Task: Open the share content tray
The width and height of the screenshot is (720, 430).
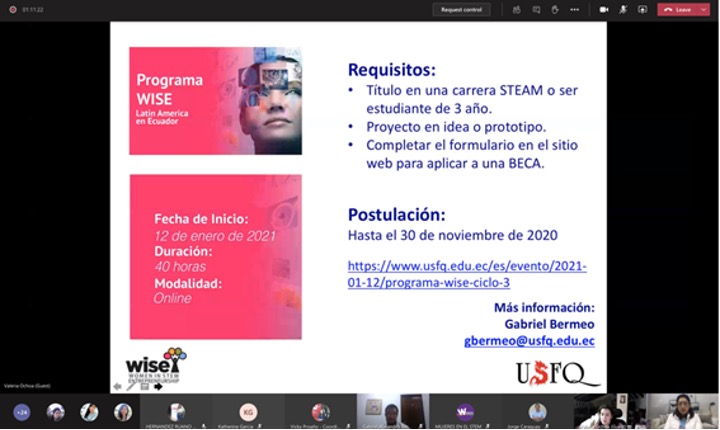Action: [642, 9]
